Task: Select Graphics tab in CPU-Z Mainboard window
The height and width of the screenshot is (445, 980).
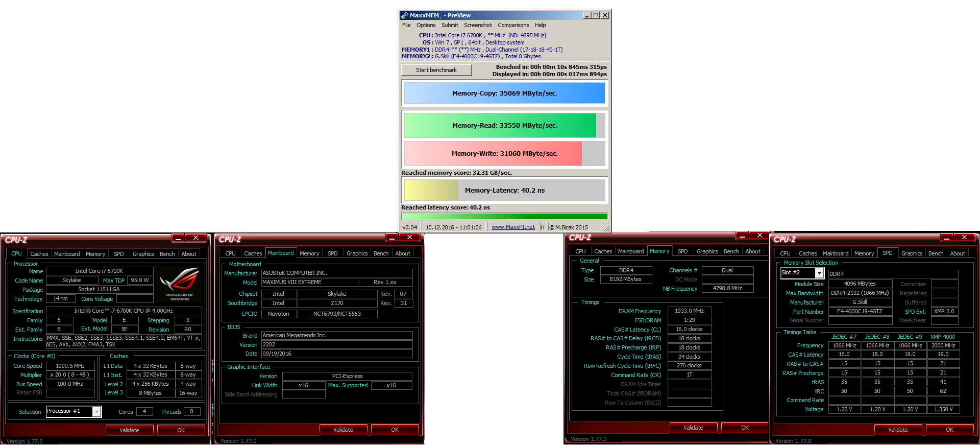Action: tap(357, 253)
